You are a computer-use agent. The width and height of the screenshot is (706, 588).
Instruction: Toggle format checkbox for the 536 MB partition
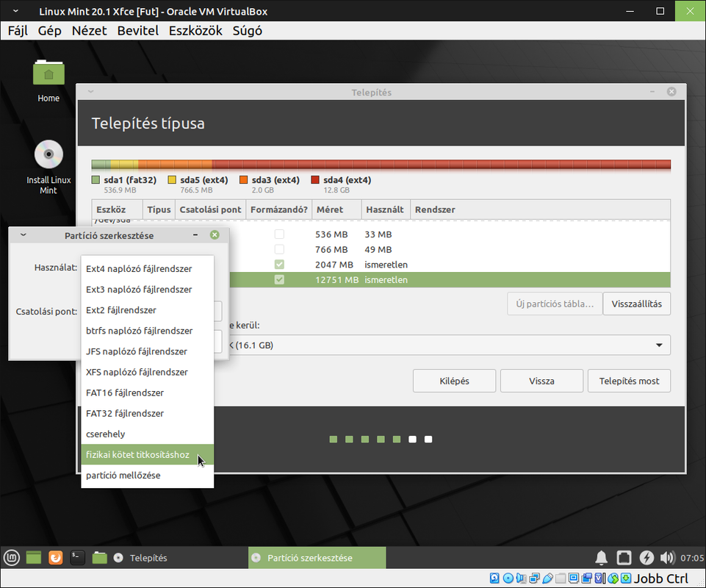tap(279, 234)
